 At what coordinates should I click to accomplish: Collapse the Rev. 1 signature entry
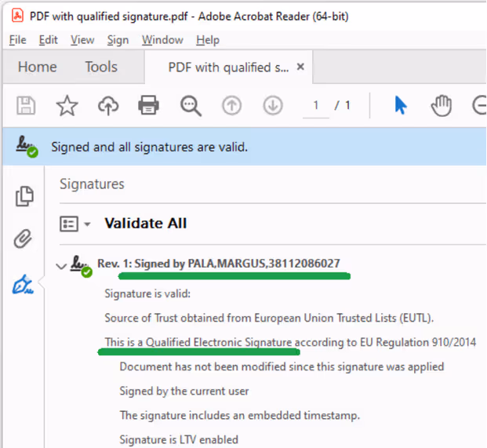pos(61,266)
